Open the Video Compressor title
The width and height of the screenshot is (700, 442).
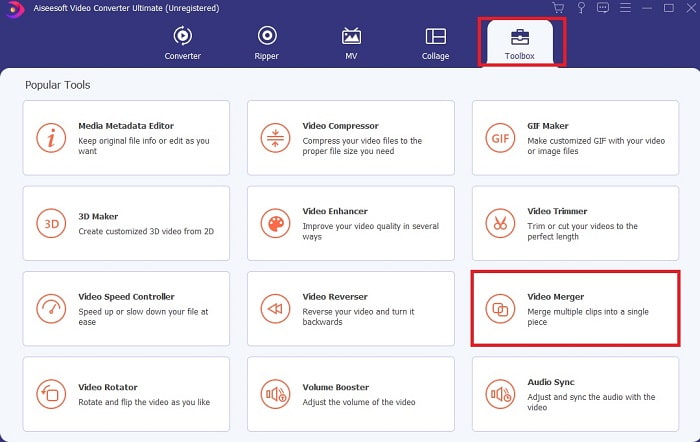pyautogui.click(x=340, y=126)
